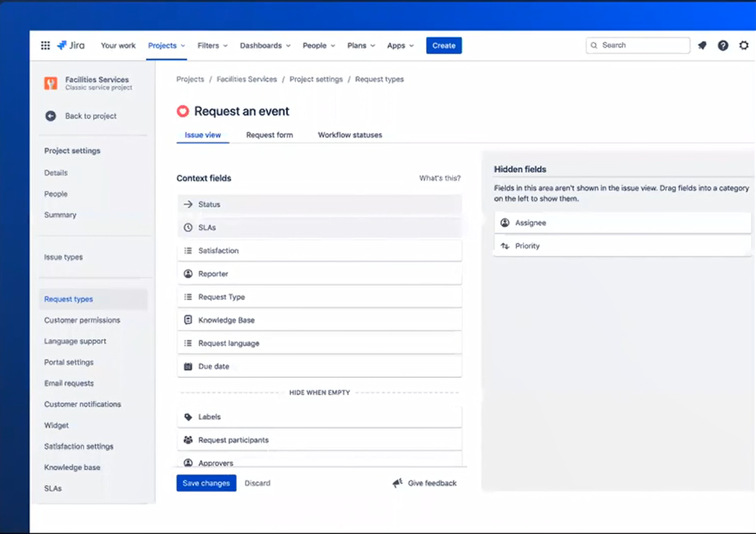The height and width of the screenshot is (534, 756).
Task: Go to Request types in the breadcrumb
Action: (380, 79)
